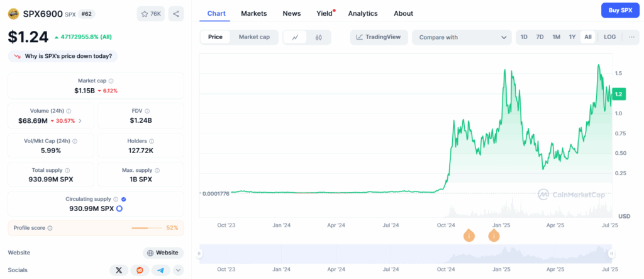The width and height of the screenshot is (644, 279).
Task: Click the 127.72K holders value
Action: pos(140,151)
